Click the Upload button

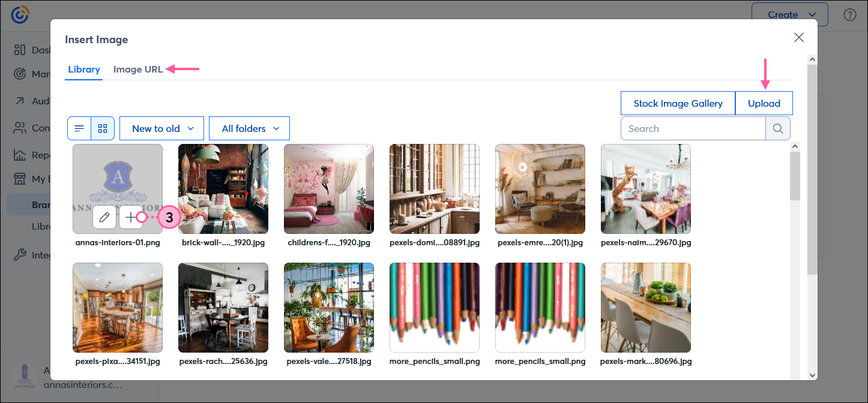coord(764,103)
